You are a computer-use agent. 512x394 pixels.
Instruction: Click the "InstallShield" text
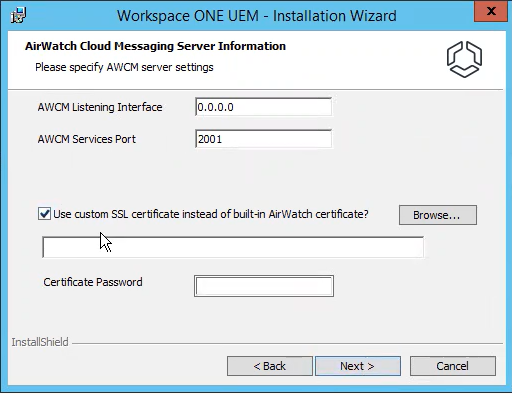coord(40,342)
